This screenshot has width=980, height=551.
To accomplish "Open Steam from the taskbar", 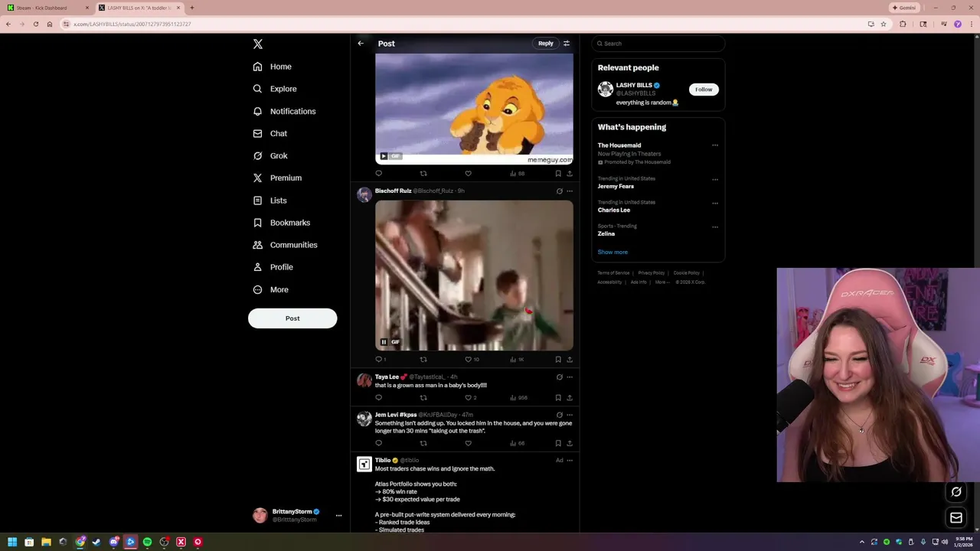I will pyautogui.click(x=96, y=542).
